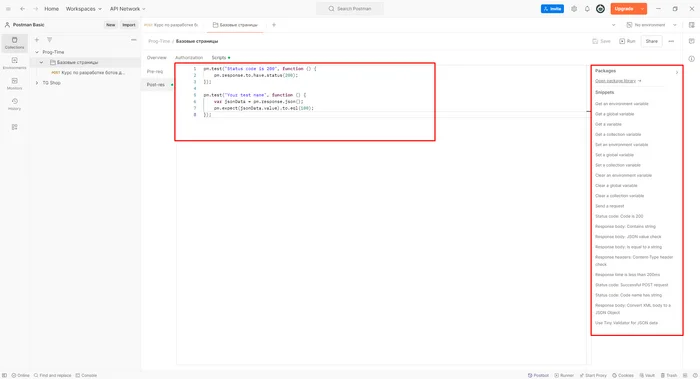Expand the TG Shop collection
Screen dimensions: 700x379
[37, 83]
